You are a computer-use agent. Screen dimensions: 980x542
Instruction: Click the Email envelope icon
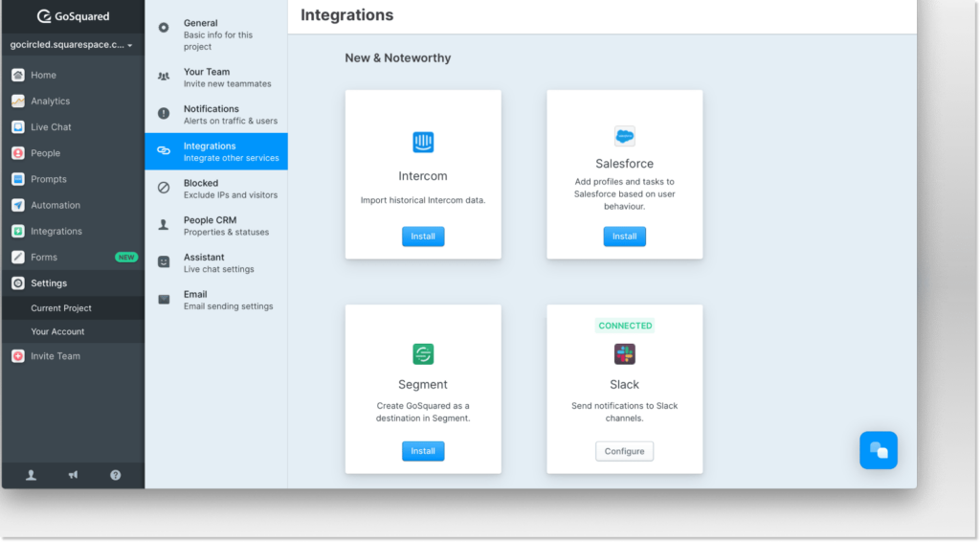click(164, 300)
